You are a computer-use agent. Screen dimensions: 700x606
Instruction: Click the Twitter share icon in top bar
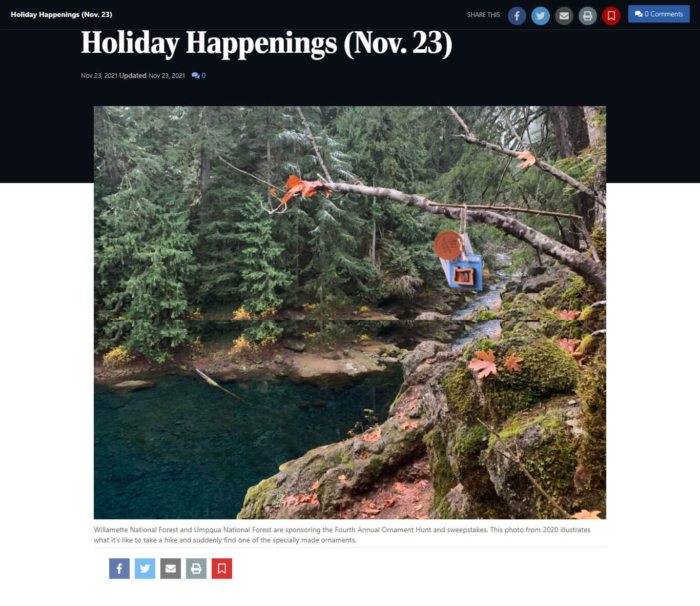tap(541, 16)
